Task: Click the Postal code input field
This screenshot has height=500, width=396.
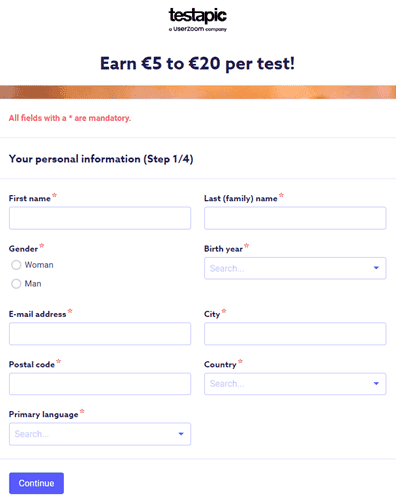Action: point(100,384)
